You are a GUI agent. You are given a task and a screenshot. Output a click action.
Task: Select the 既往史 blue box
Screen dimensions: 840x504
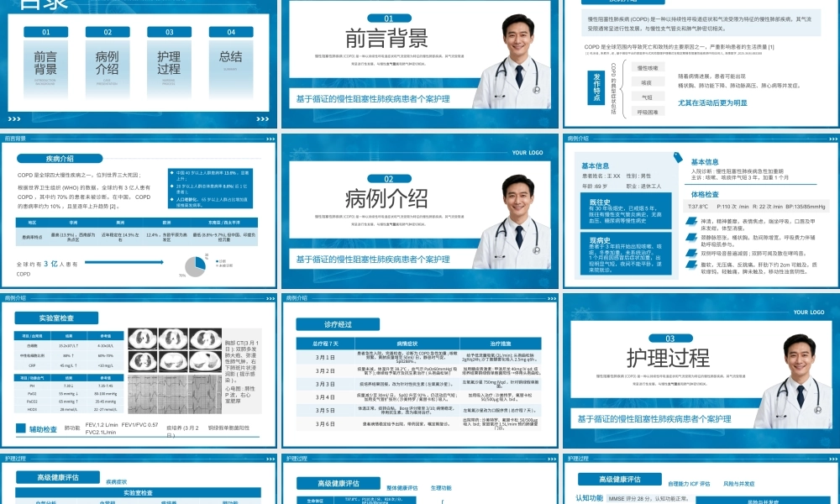tap(626, 211)
